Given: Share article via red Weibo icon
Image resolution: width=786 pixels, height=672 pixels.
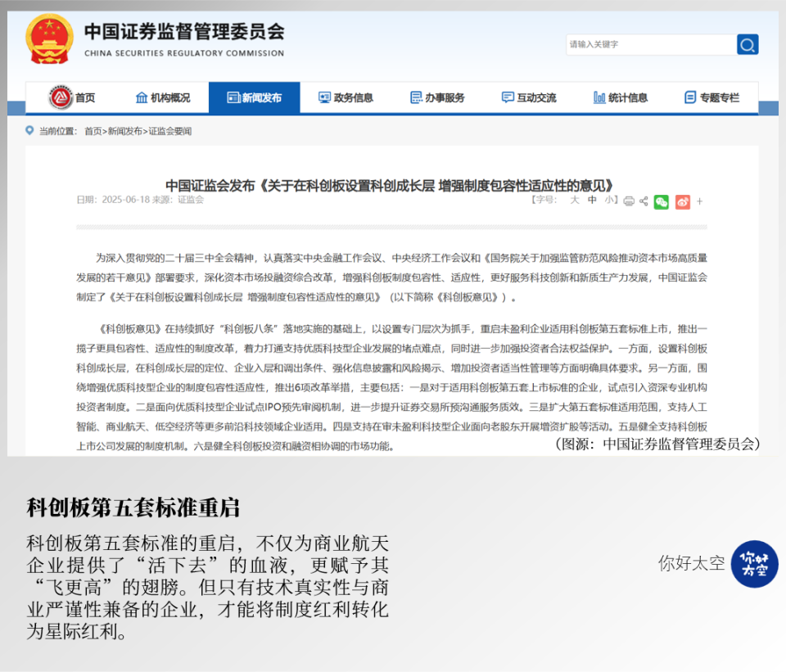Looking at the screenshot, I should [682, 202].
